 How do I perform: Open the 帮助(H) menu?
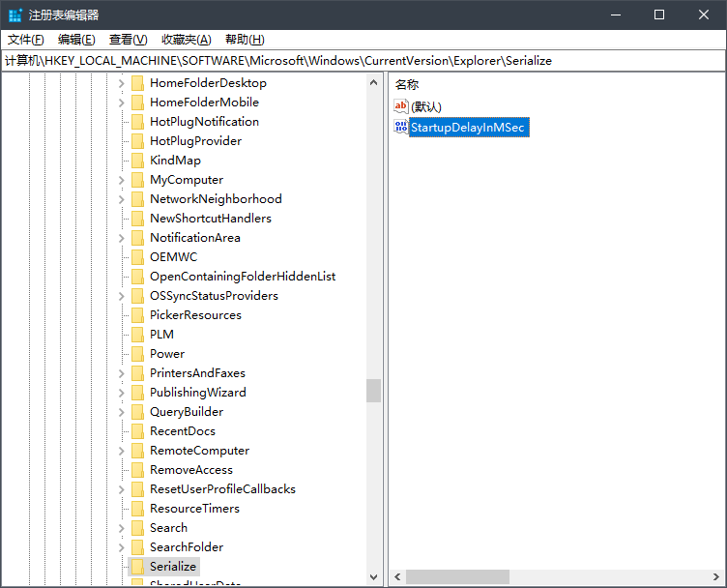245,40
